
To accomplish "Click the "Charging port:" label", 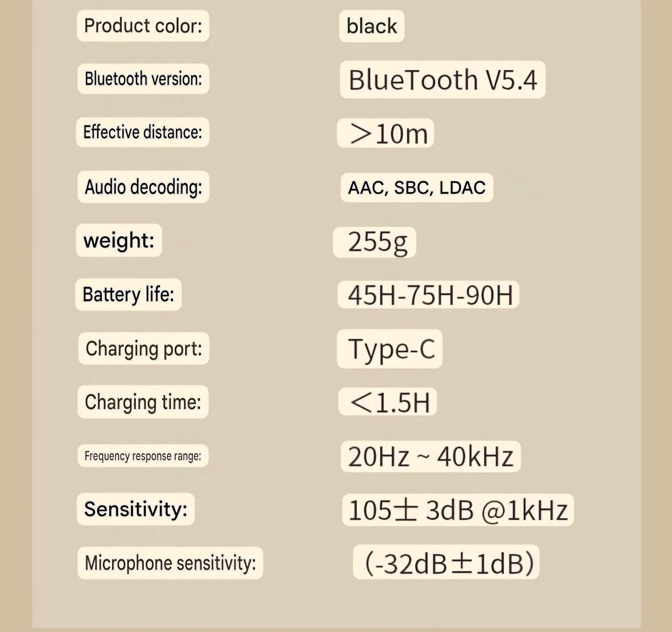I will coord(144,349).
